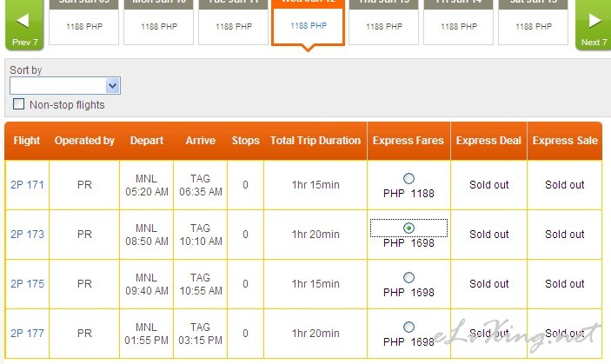Screen dimensions: 611x364
Task: Enable the Non-stop flights checkbox
Action: [x=19, y=105]
